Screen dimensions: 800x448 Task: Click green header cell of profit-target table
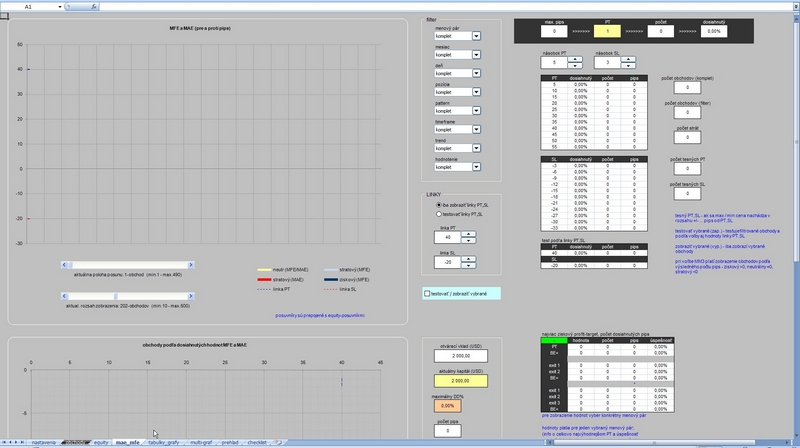pos(554,340)
